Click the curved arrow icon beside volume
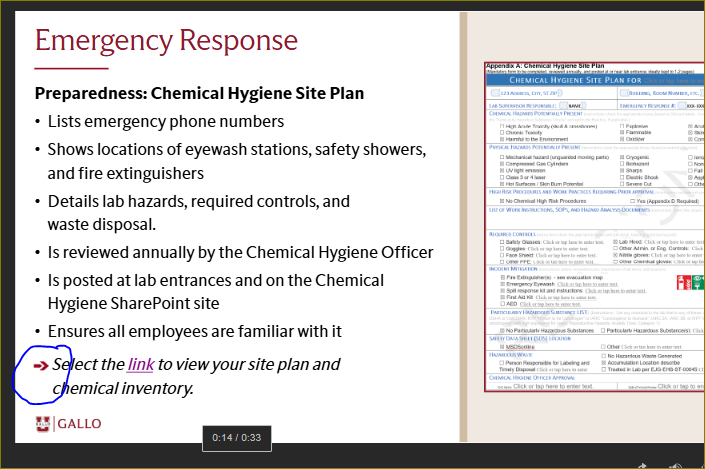 [641, 464]
